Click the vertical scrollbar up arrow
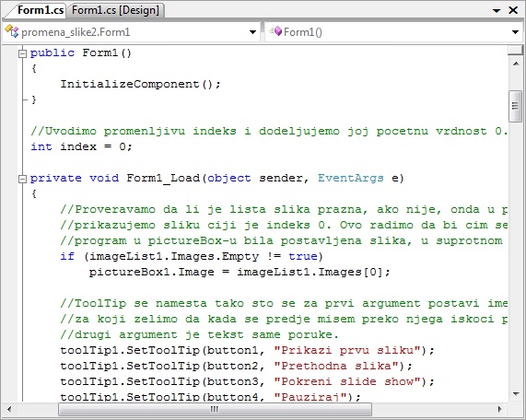Screen dimensions: 526x420 [516, 64]
